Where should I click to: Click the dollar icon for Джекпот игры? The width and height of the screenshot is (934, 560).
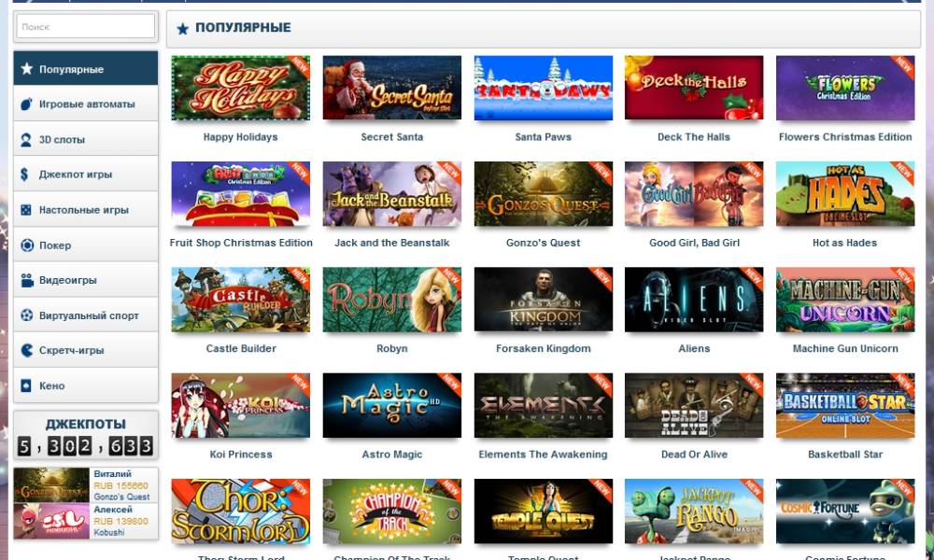(x=24, y=175)
